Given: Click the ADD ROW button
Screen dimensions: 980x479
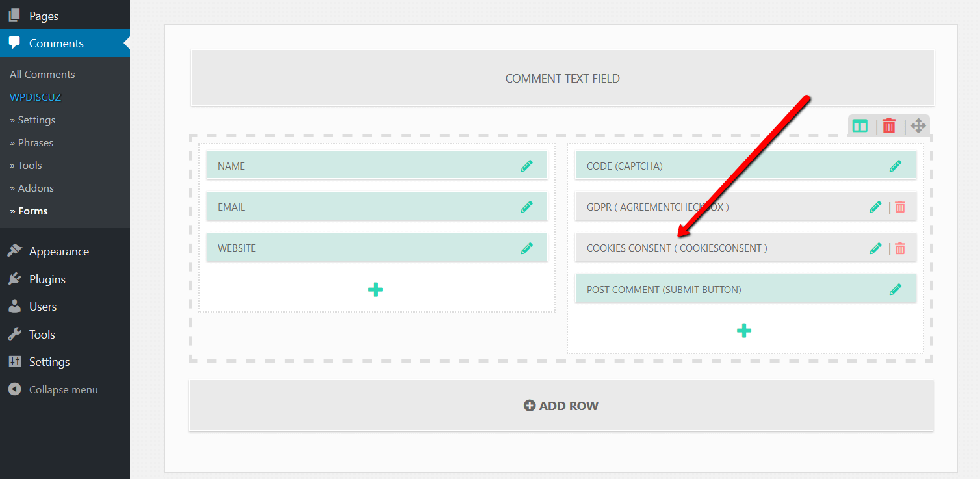Looking at the screenshot, I should 561,406.
